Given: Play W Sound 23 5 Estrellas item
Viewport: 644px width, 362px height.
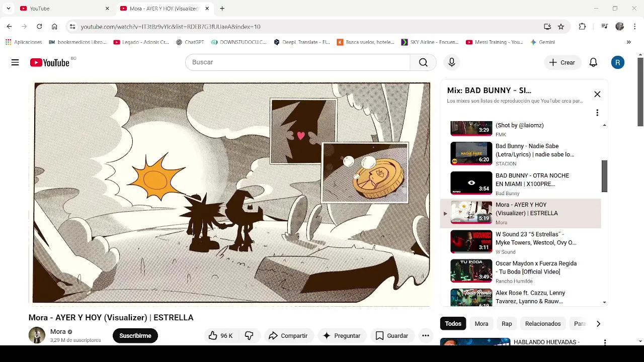Looking at the screenshot, I should click(x=521, y=242).
